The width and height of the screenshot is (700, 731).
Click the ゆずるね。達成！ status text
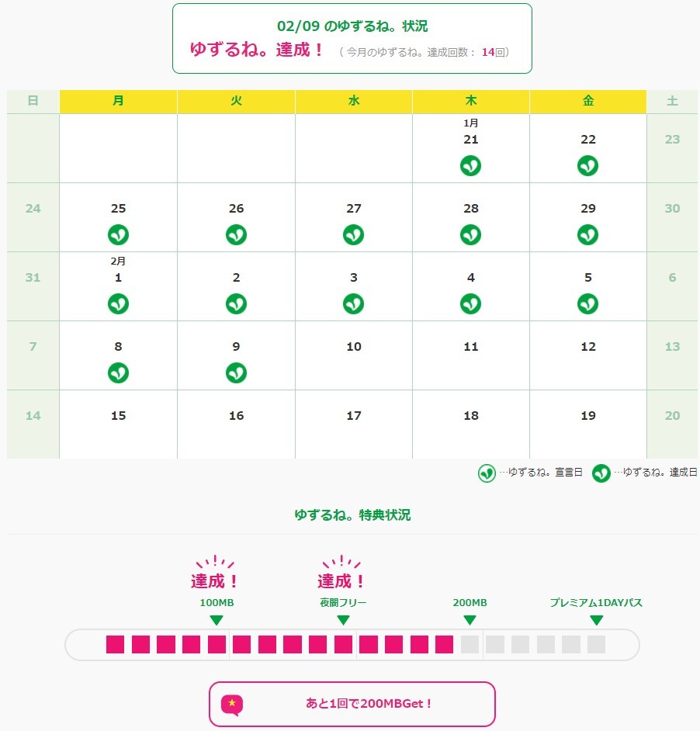(257, 50)
